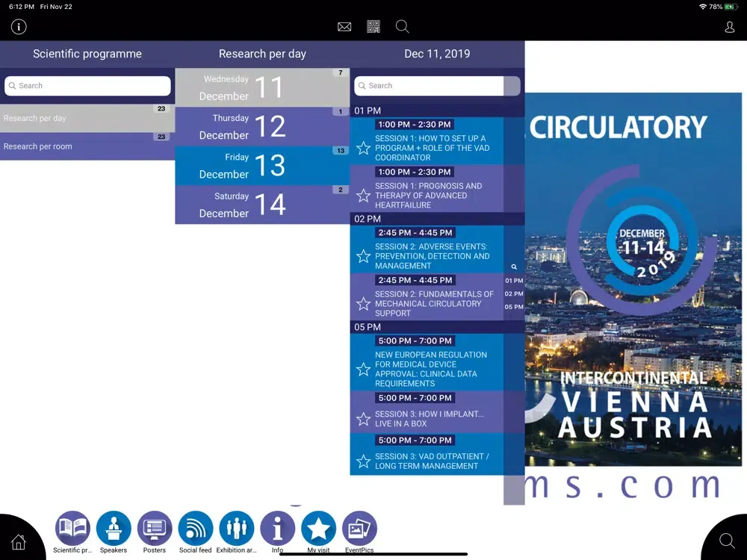Viewport: 747px width, 560px height.
Task: Star 'Prognosis and therapy of advanced heartfailure'
Action: coord(364,196)
